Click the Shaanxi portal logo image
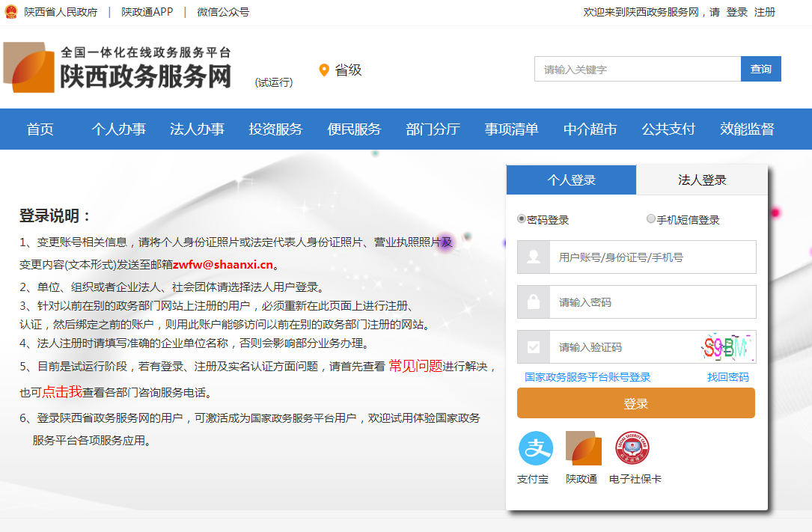 click(29, 67)
